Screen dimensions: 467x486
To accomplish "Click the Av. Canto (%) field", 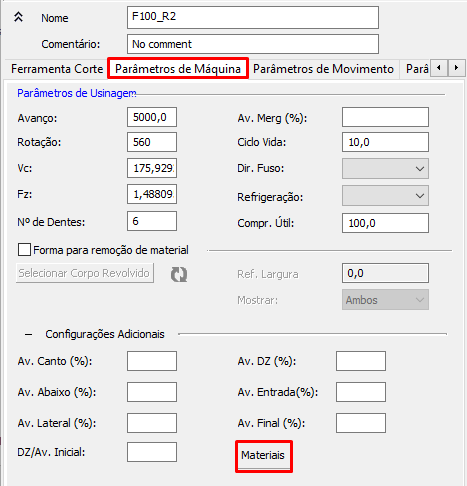I will pyautogui.click(x=152, y=361).
